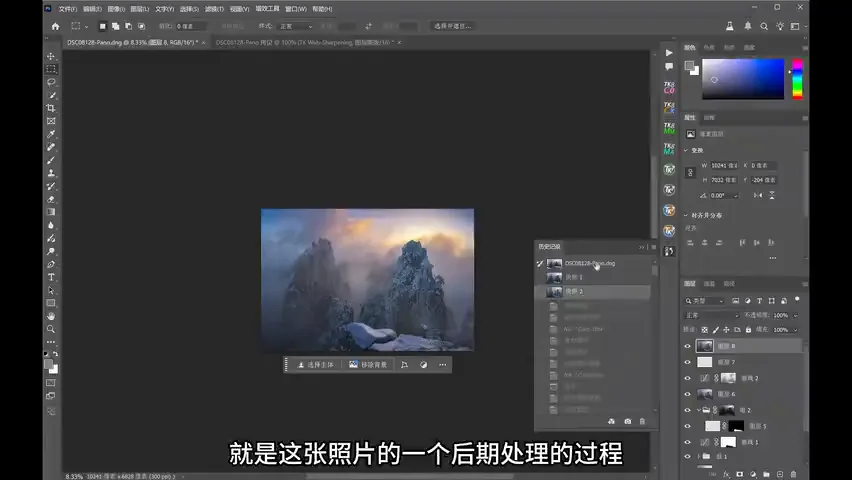Delete current state in History panel

(642, 421)
